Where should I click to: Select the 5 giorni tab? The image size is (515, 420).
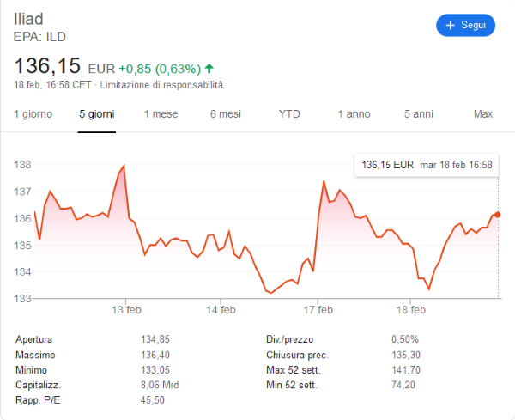(x=96, y=113)
